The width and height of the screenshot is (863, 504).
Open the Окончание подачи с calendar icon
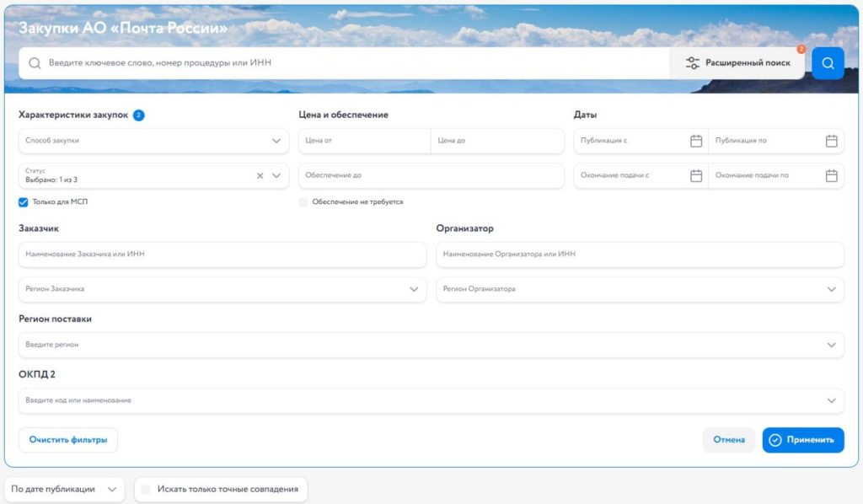point(695,175)
